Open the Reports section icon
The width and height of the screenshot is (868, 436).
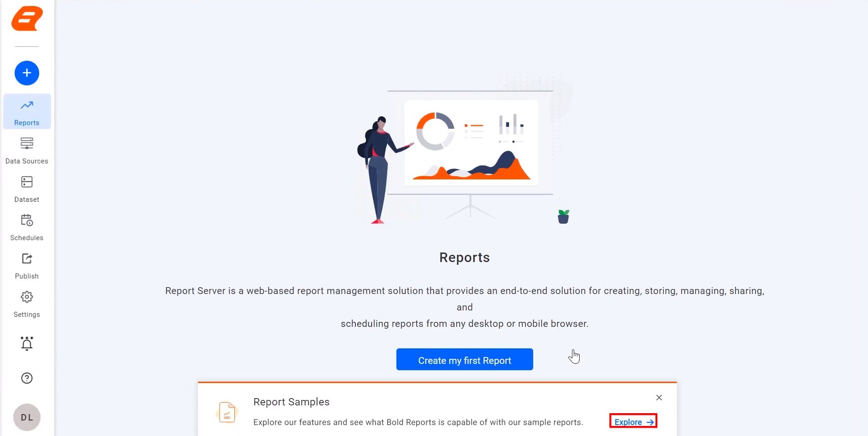pyautogui.click(x=26, y=105)
